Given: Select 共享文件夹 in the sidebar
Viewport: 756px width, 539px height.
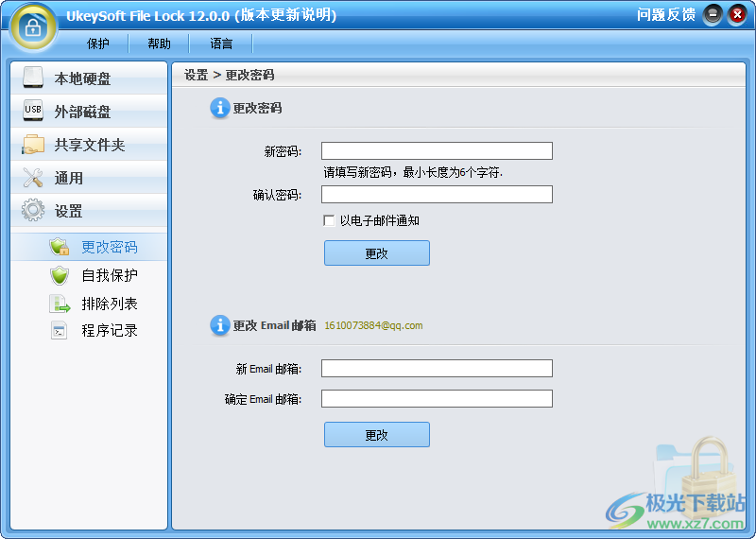Looking at the screenshot, I should coord(89,145).
